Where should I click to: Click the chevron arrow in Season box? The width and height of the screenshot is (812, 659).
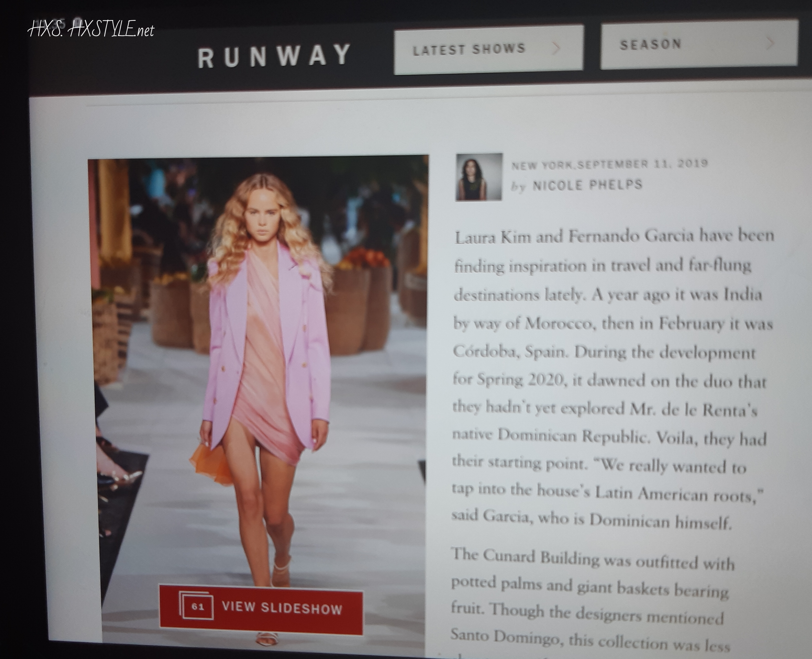pyautogui.click(x=770, y=43)
